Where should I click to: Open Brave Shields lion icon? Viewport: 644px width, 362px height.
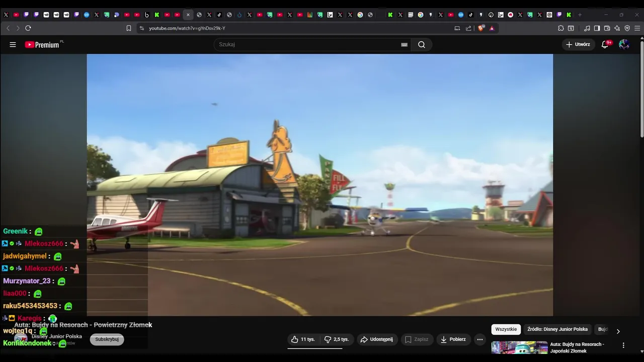(481, 28)
